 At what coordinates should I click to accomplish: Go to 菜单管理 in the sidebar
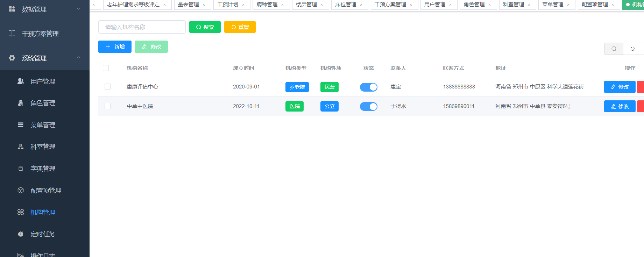tap(43, 125)
